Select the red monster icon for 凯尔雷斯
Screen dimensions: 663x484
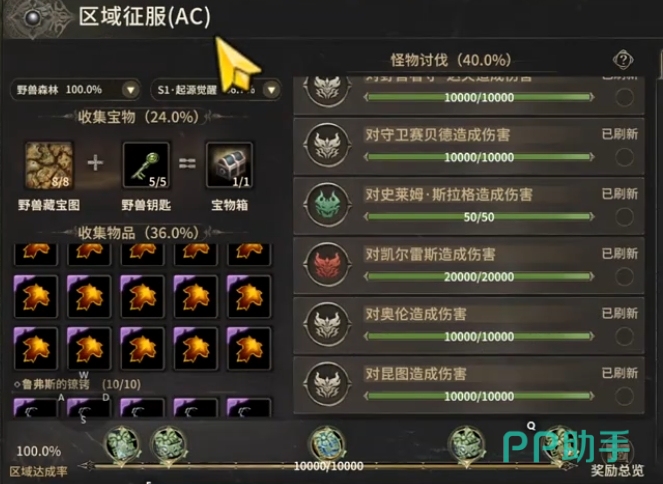pos(328,265)
